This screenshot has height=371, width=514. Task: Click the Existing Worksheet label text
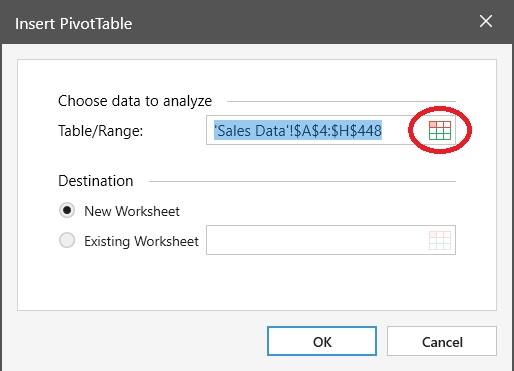(x=141, y=241)
